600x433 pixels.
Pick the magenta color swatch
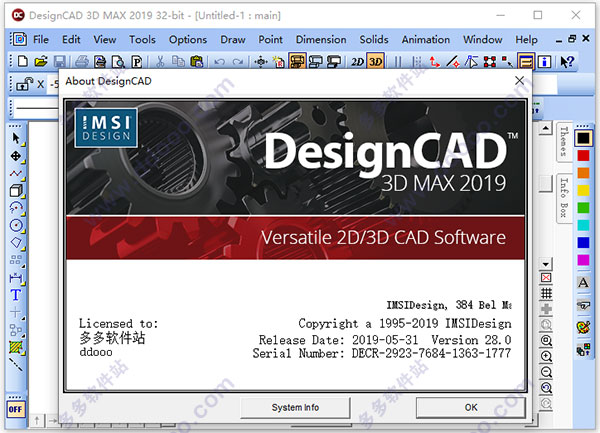click(583, 260)
